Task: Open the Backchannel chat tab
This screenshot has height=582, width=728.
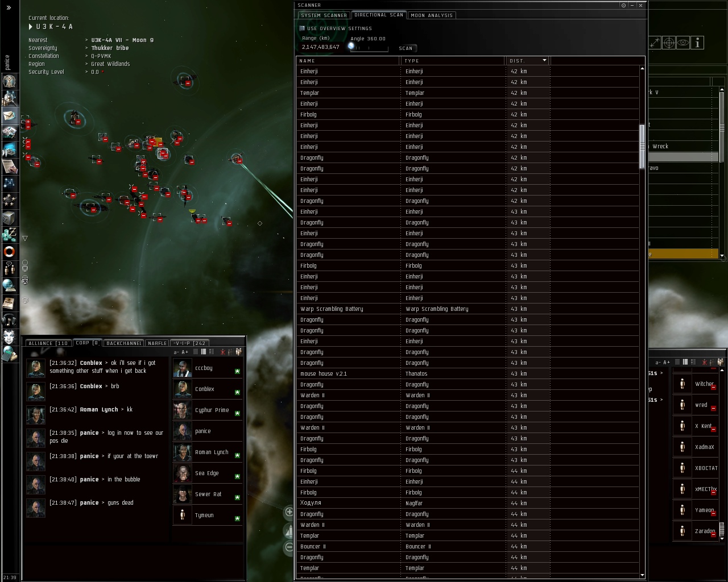Action: (x=123, y=343)
